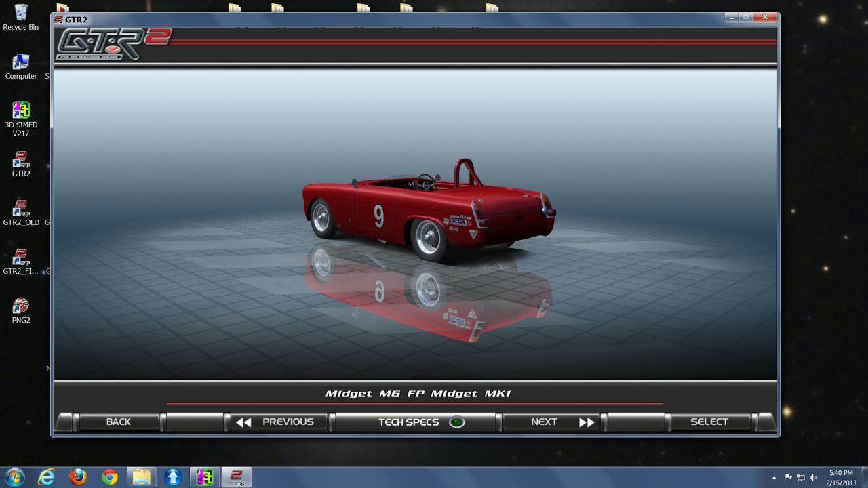Open the clock showing 5:40 PM
868x488 pixels.
click(x=841, y=478)
